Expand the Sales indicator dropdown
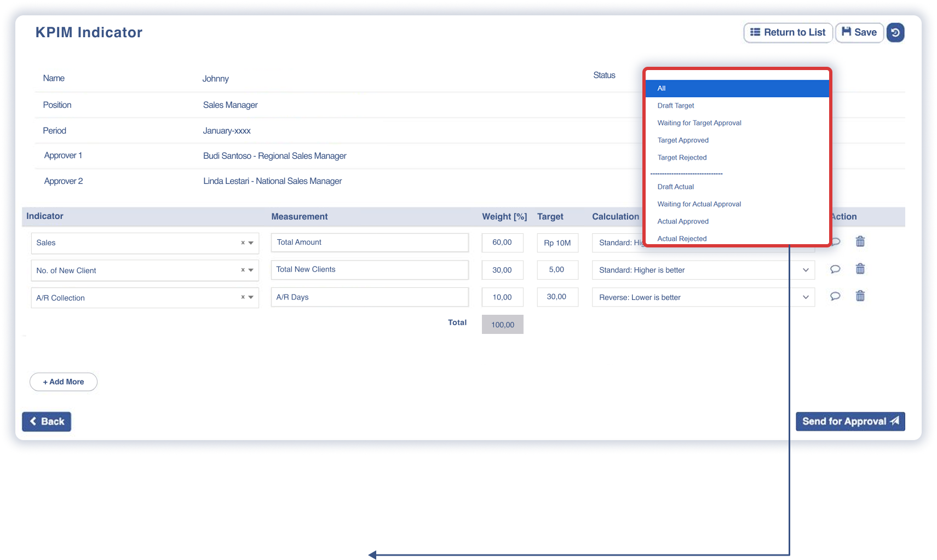The height and width of the screenshot is (560, 937). [251, 243]
